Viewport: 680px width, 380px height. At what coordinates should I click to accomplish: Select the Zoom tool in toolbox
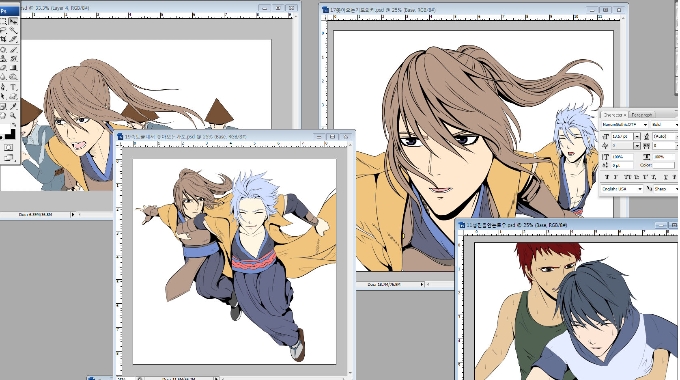13,115
